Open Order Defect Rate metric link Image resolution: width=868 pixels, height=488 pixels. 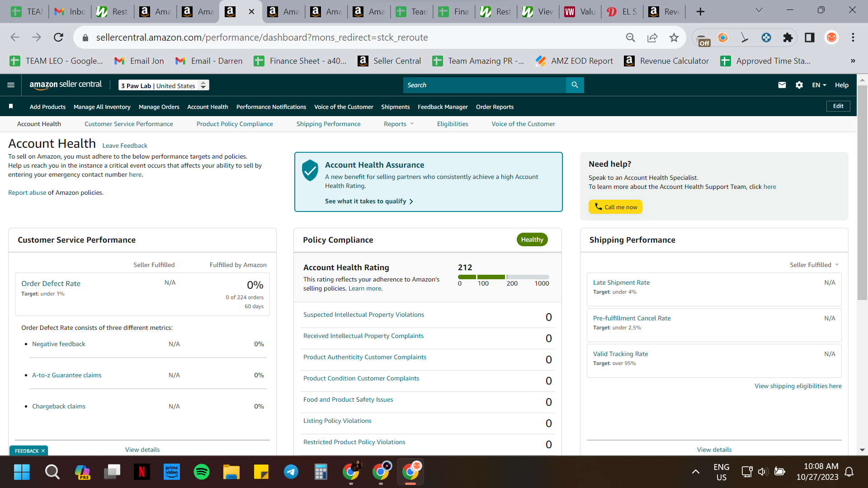click(51, 284)
